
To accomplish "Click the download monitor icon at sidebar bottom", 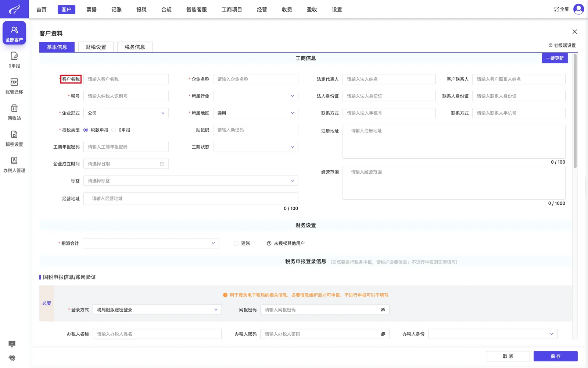I will click(x=12, y=344).
